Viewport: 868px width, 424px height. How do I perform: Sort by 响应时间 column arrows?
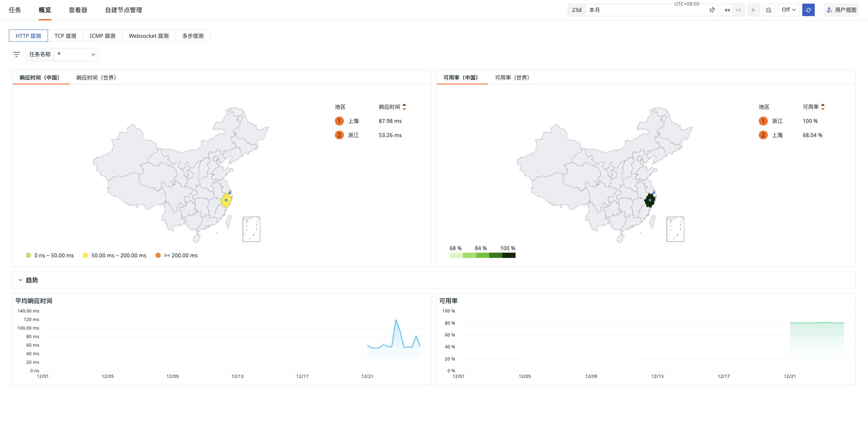pos(404,107)
